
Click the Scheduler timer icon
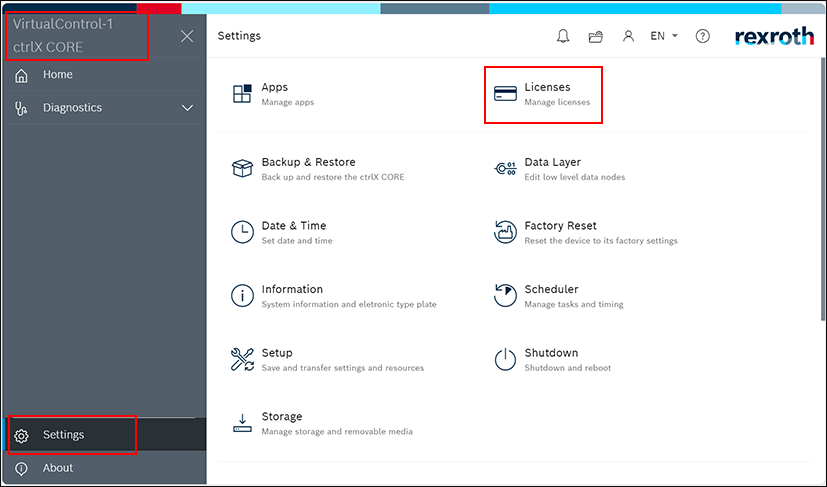[505, 295]
